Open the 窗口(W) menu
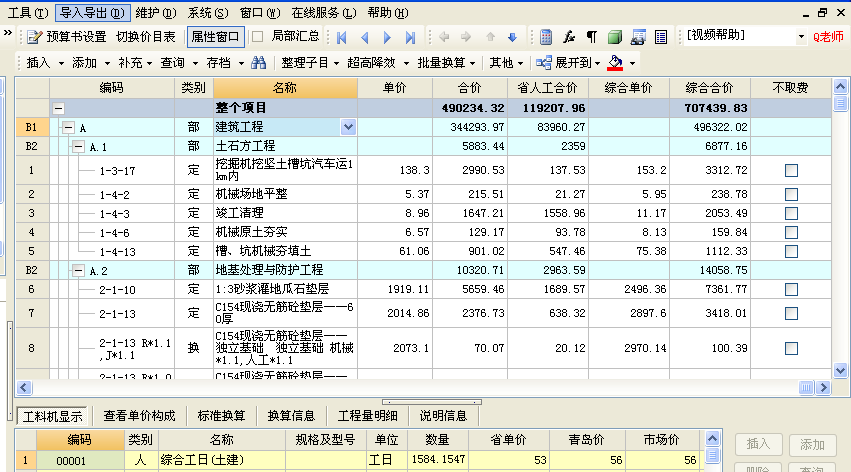Image resolution: width=851 pixels, height=472 pixels. (x=260, y=12)
